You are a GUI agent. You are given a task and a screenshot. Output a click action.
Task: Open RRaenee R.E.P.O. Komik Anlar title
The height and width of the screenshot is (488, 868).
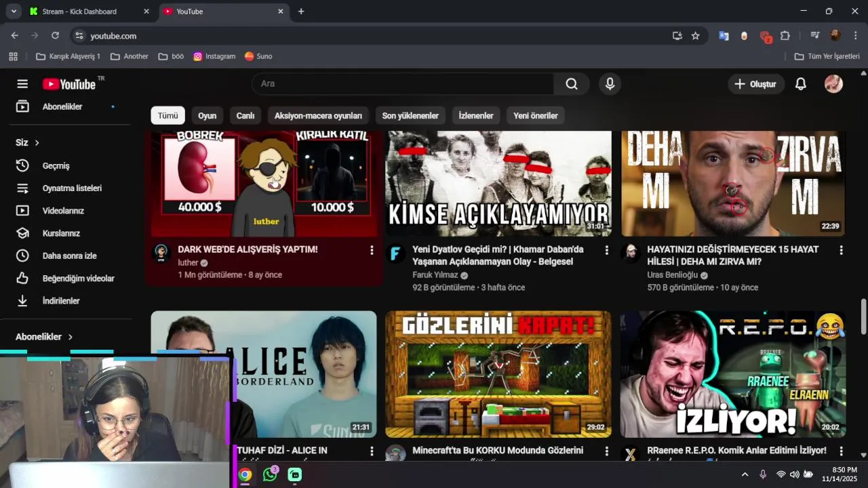click(x=736, y=451)
